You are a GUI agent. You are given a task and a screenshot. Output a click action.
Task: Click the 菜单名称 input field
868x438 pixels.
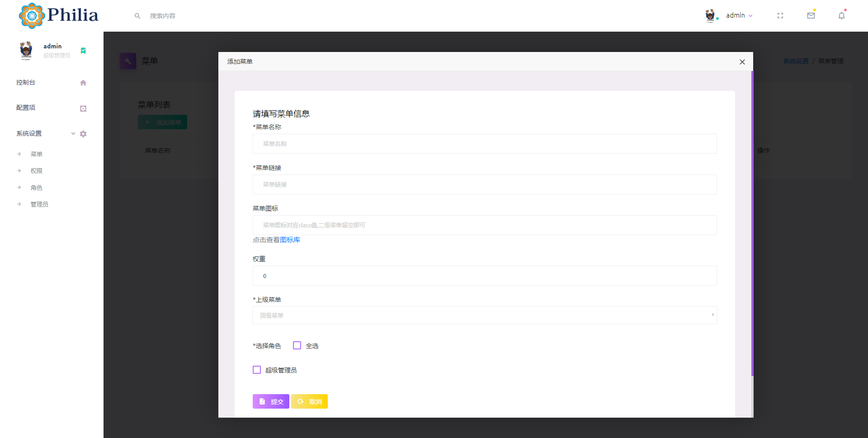click(485, 144)
